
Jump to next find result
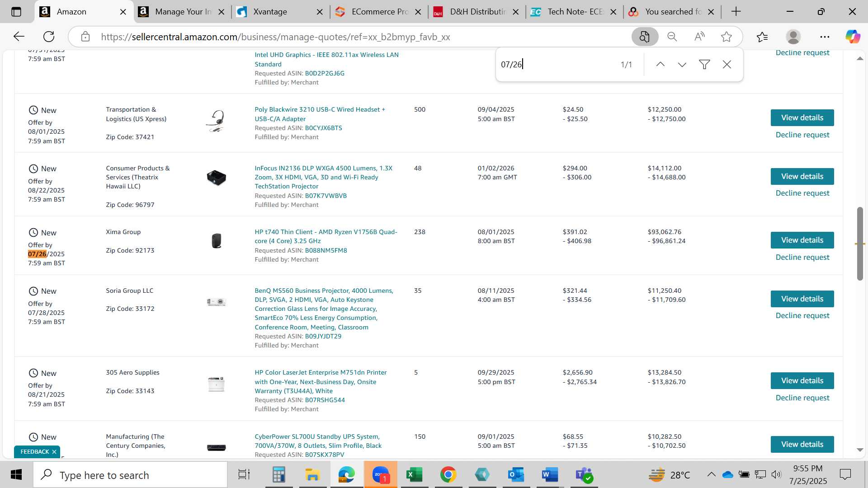click(682, 65)
